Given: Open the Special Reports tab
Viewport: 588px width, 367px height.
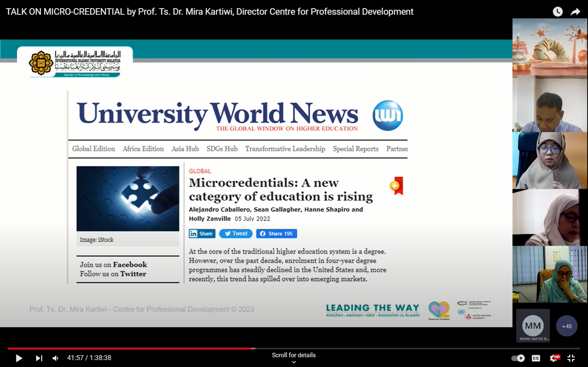Looking at the screenshot, I should (x=356, y=149).
